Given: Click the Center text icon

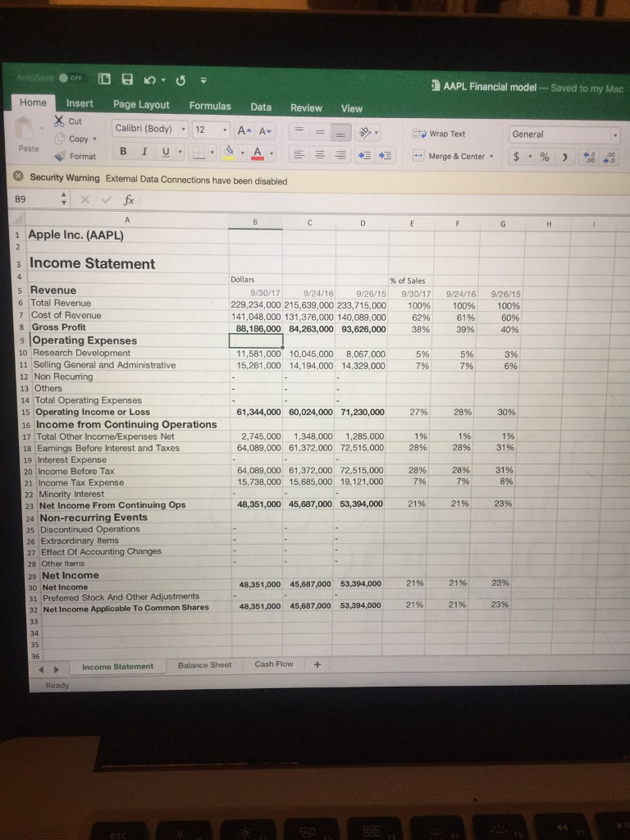Looking at the screenshot, I should click(319, 155).
